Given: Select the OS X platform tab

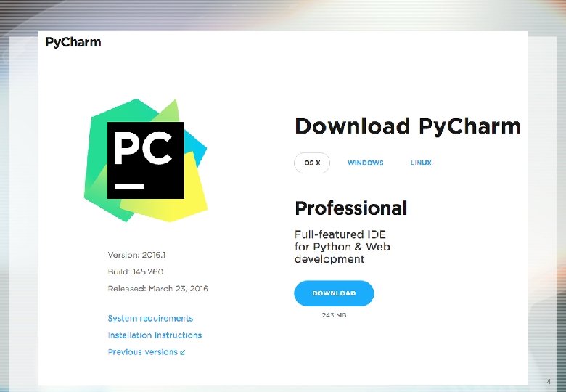Looking at the screenshot, I should coord(312,163).
